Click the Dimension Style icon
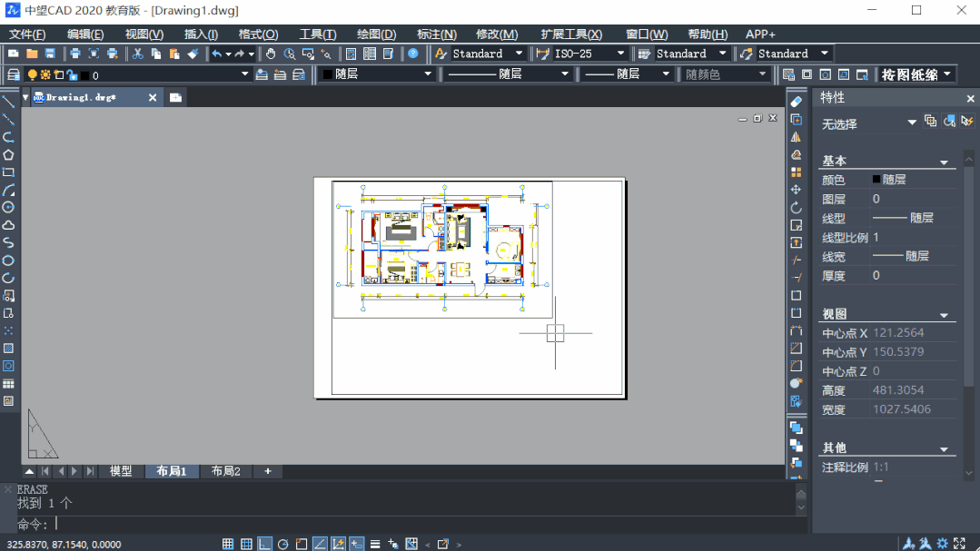Image resolution: width=980 pixels, height=551 pixels. pyautogui.click(x=542, y=54)
